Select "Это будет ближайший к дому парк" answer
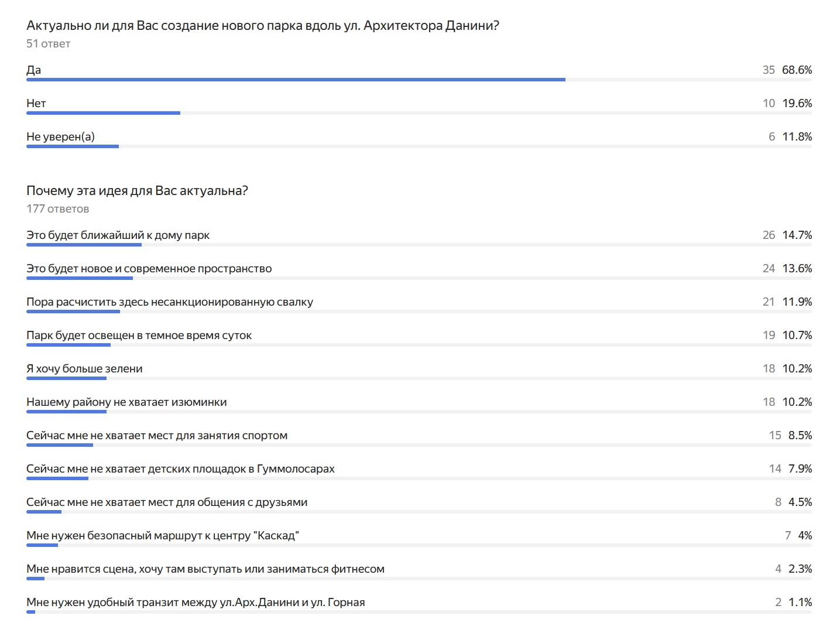 coord(118,235)
